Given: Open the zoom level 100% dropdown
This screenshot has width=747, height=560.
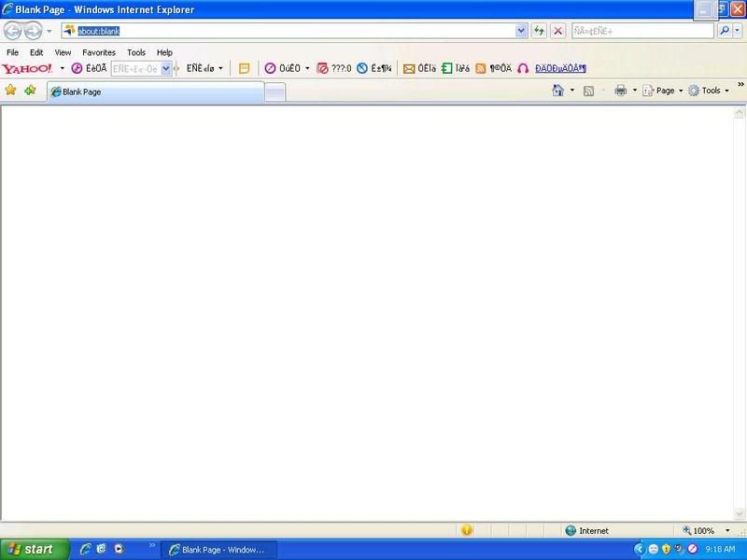Looking at the screenshot, I should pyautogui.click(x=727, y=531).
